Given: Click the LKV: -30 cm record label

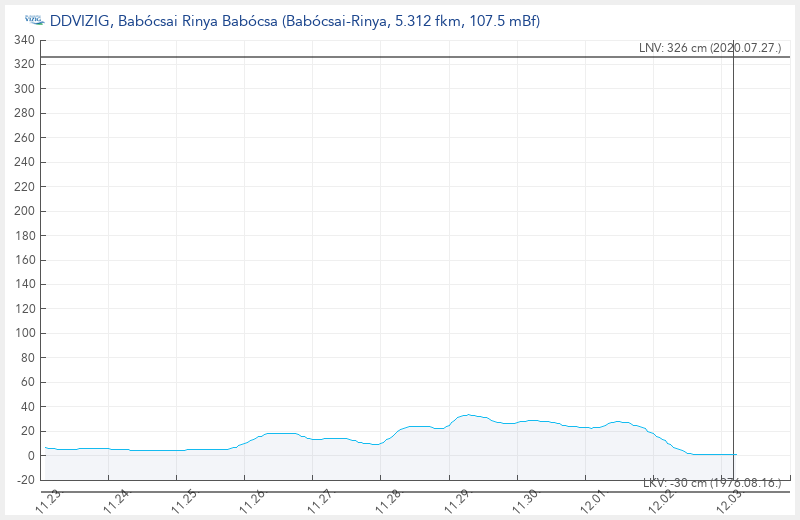Looking at the screenshot, I should click(x=710, y=484).
